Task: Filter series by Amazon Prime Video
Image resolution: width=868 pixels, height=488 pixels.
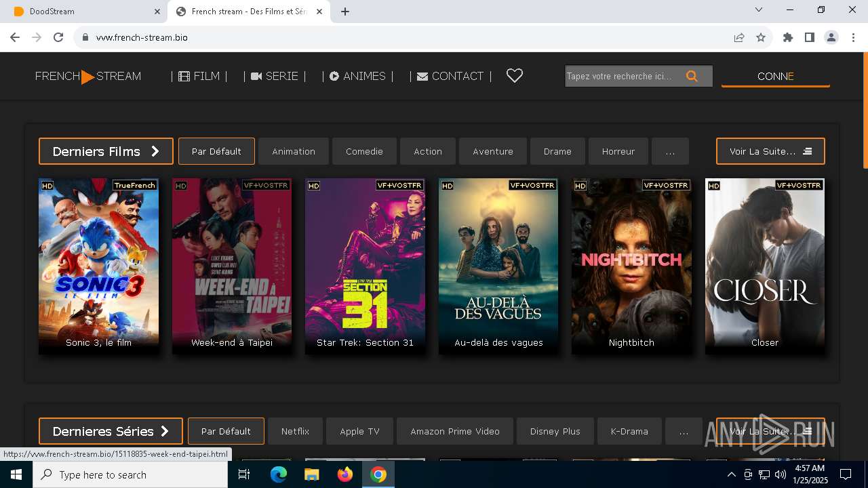Action: click(455, 431)
